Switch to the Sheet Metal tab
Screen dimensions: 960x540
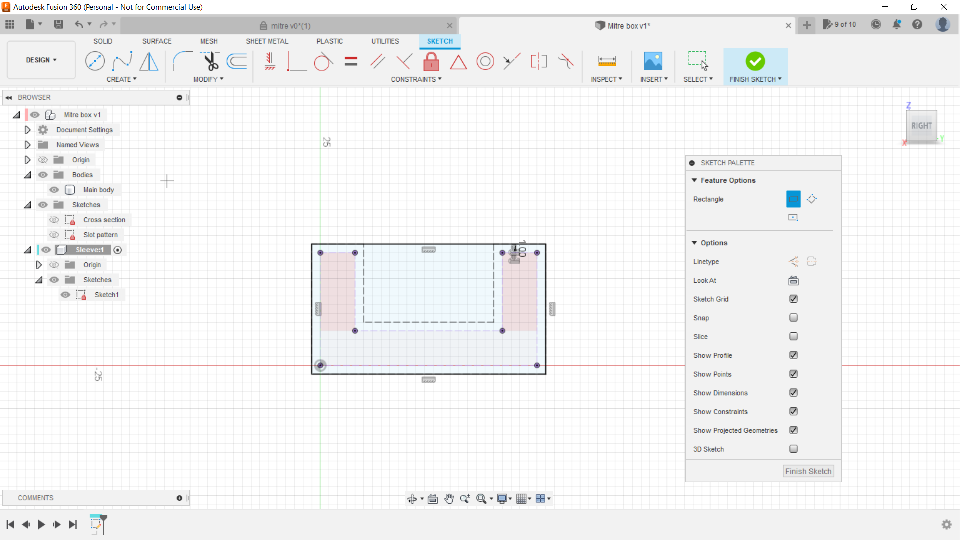coord(267,41)
